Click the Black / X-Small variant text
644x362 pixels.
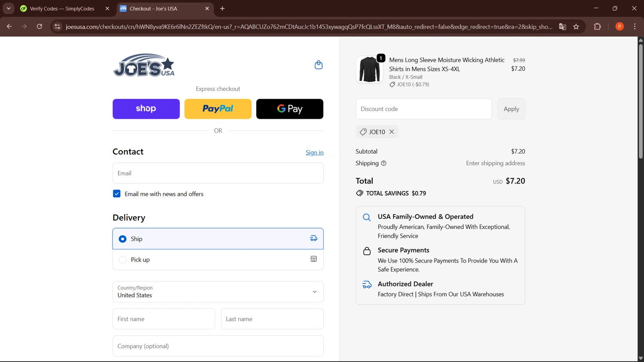click(406, 77)
